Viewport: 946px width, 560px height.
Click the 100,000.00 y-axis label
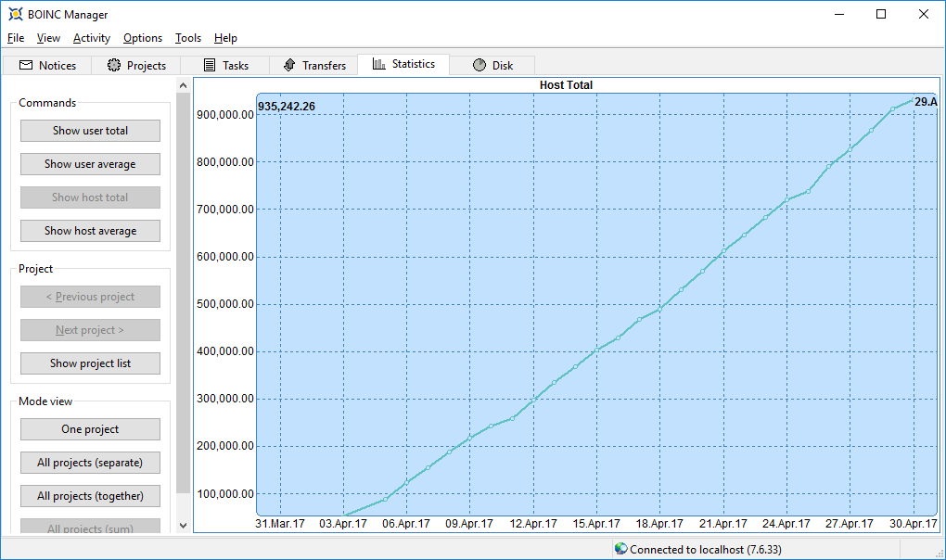point(225,493)
